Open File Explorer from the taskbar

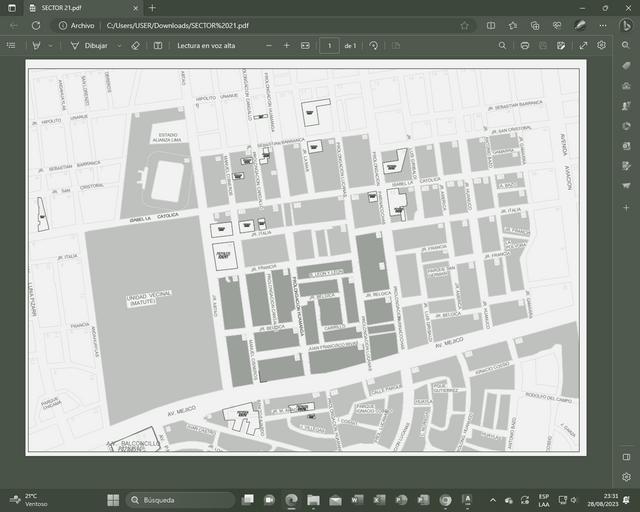313,500
